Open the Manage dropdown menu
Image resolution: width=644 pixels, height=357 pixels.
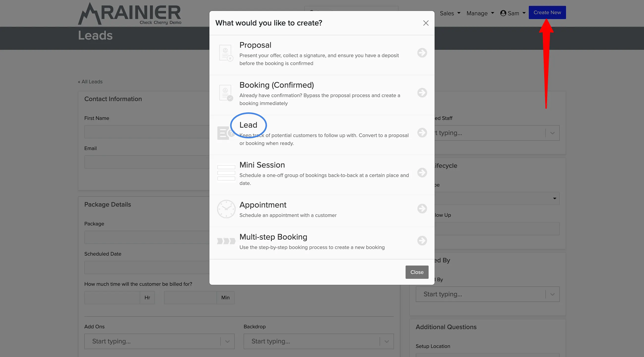click(x=480, y=13)
